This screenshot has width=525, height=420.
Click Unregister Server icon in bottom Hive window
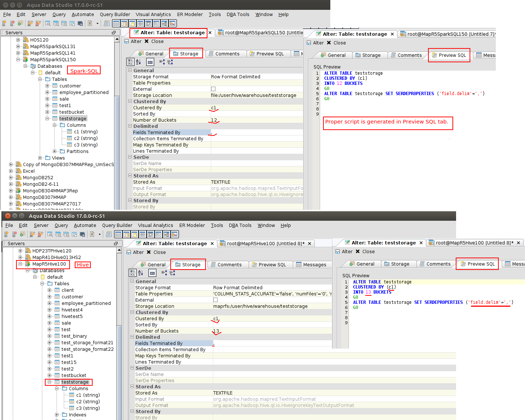(15, 234)
